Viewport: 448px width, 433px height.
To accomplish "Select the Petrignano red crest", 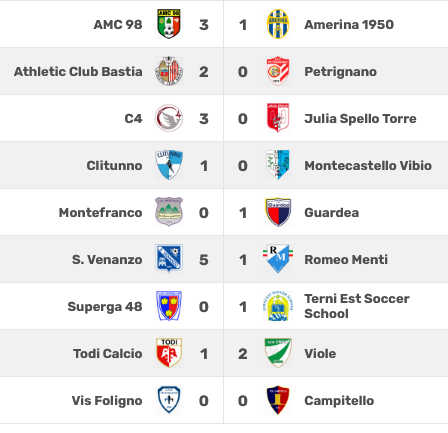I will [278, 71].
